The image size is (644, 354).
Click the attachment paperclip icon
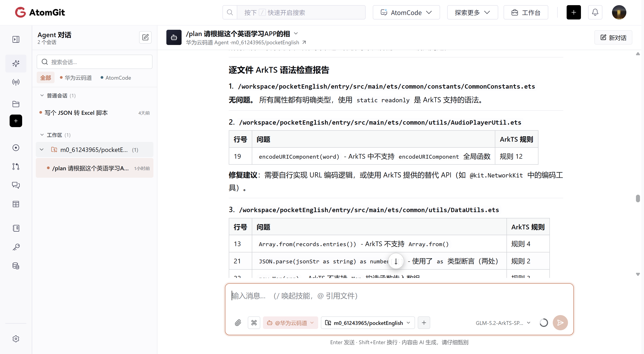(238, 323)
